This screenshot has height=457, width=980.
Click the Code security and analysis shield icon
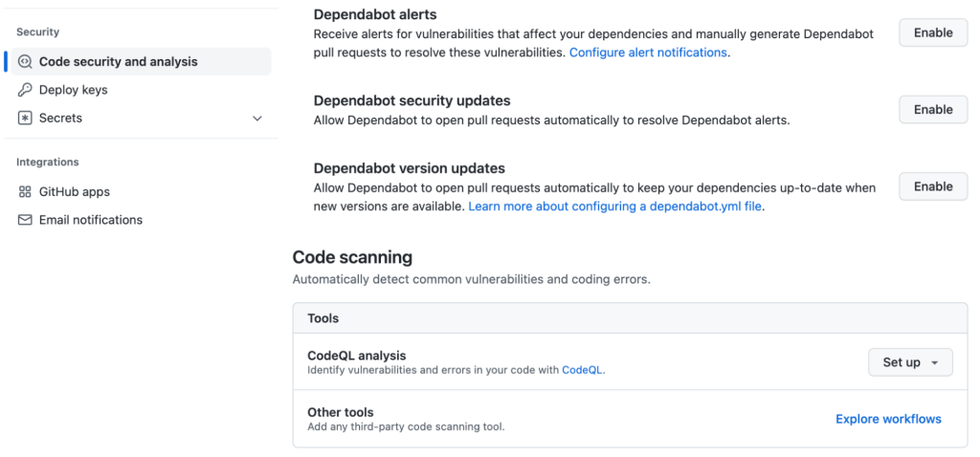[26, 62]
